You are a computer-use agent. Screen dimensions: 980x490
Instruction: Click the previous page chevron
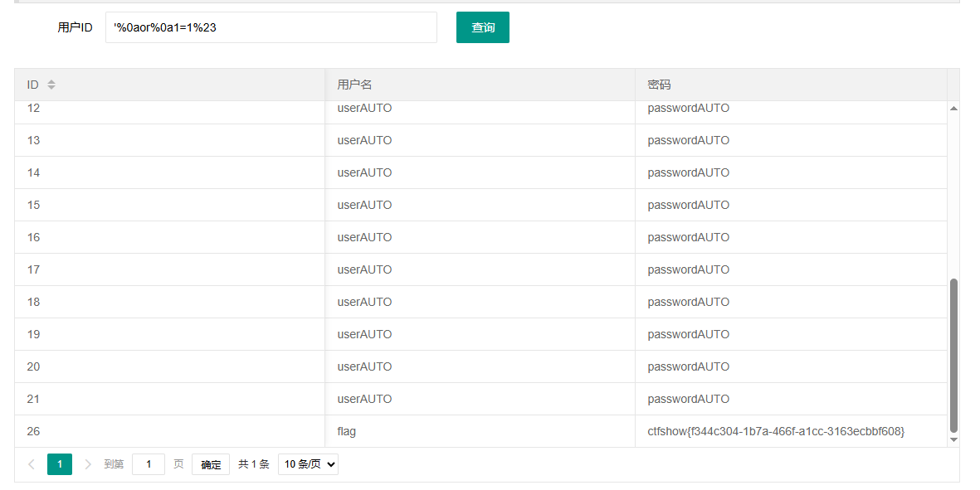pos(32,464)
